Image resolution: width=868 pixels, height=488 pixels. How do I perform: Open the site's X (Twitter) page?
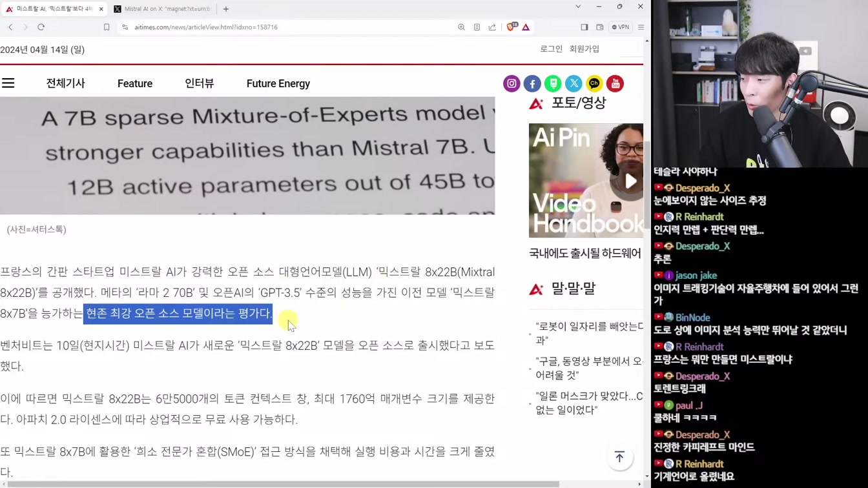(573, 83)
